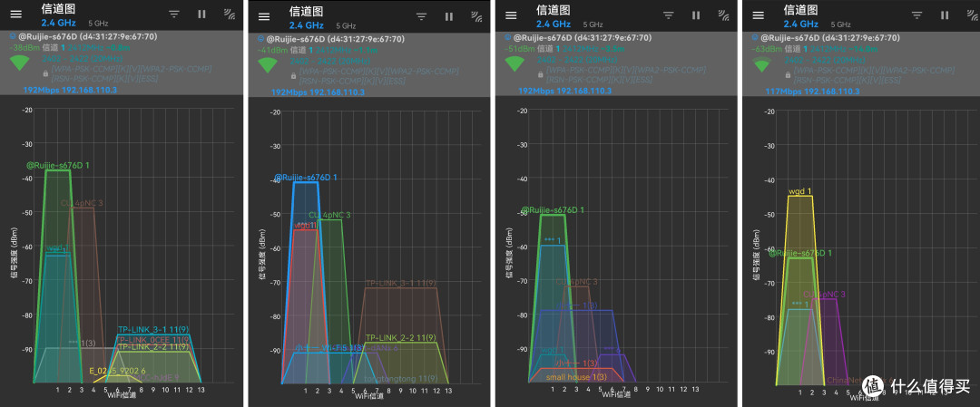Image resolution: width=980 pixels, height=407 pixels.
Task: Switch to 5 GHz in -63dBm screenshot
Action: (x=840, y=24)
